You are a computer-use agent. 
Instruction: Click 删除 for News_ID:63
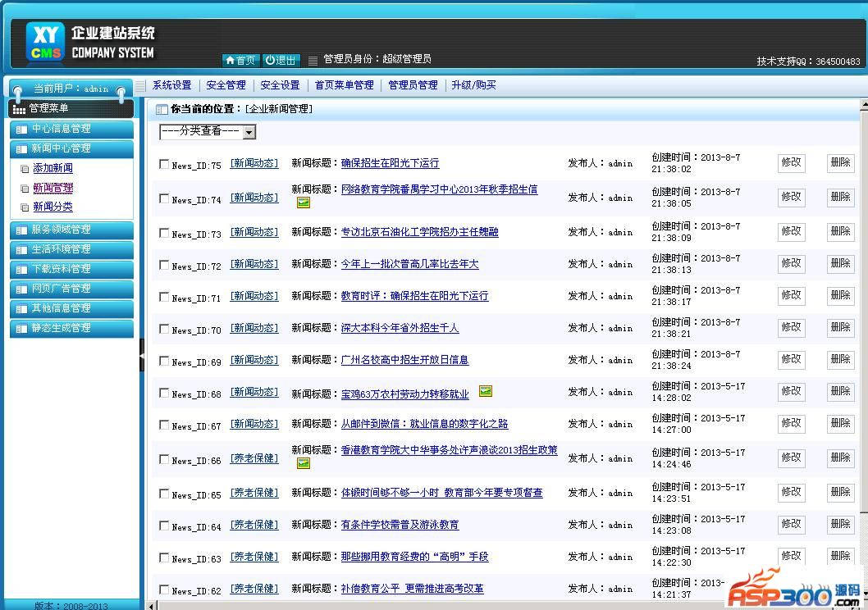pos(840,557)
